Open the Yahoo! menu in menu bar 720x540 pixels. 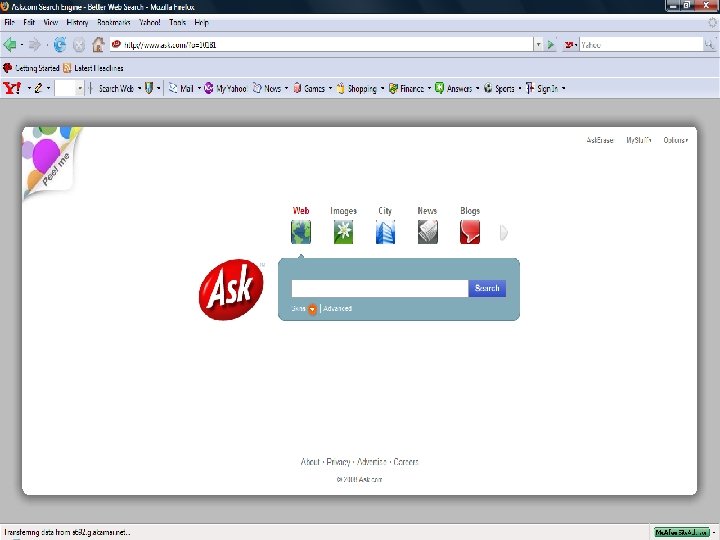(150, 22)
